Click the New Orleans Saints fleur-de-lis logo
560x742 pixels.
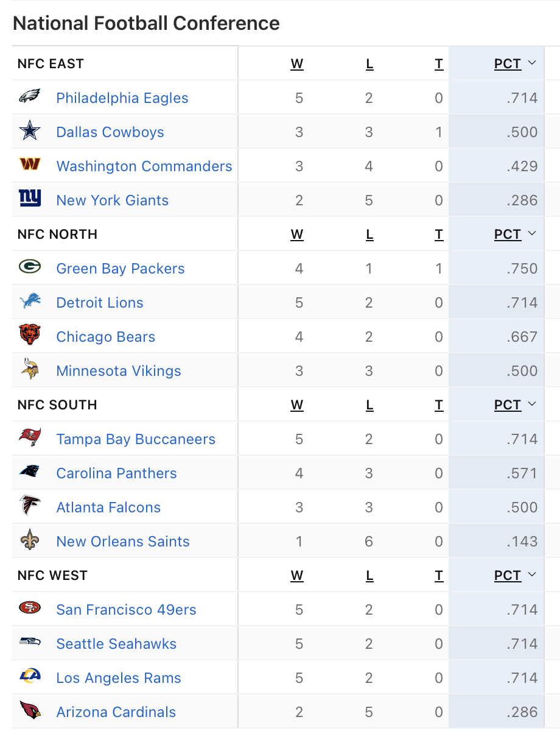point(29,541)
